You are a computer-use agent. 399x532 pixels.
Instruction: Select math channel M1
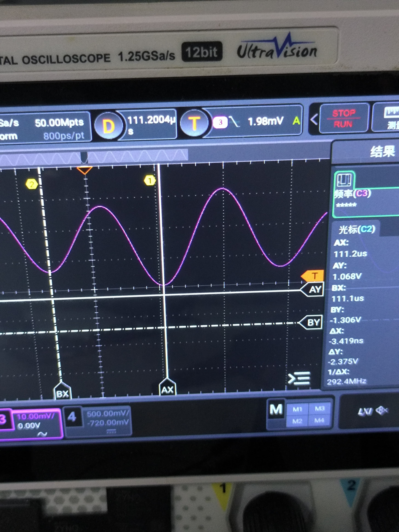coord(297,409)
